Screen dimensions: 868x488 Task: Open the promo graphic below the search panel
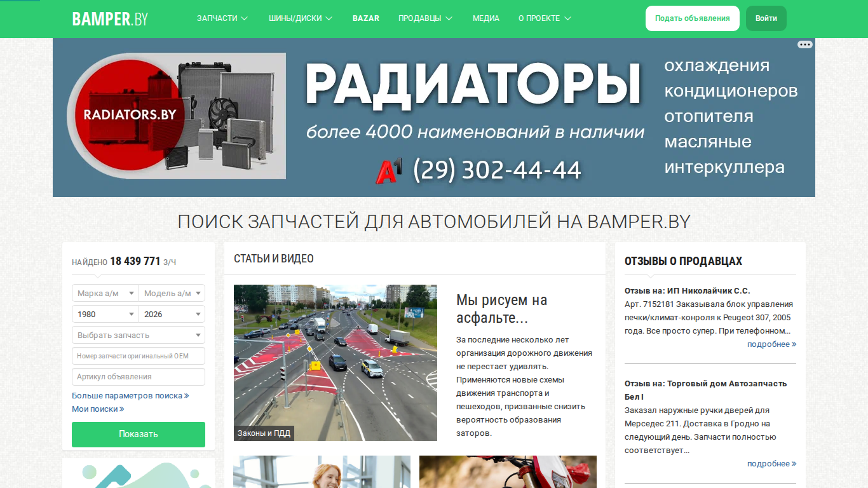click(x=139, y=474)
